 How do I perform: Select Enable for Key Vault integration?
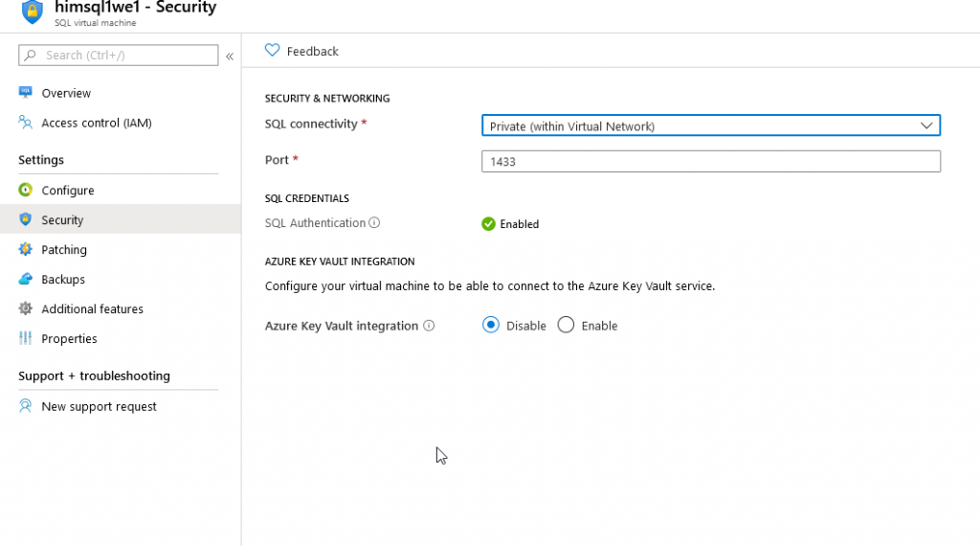(x=566, y=325)
